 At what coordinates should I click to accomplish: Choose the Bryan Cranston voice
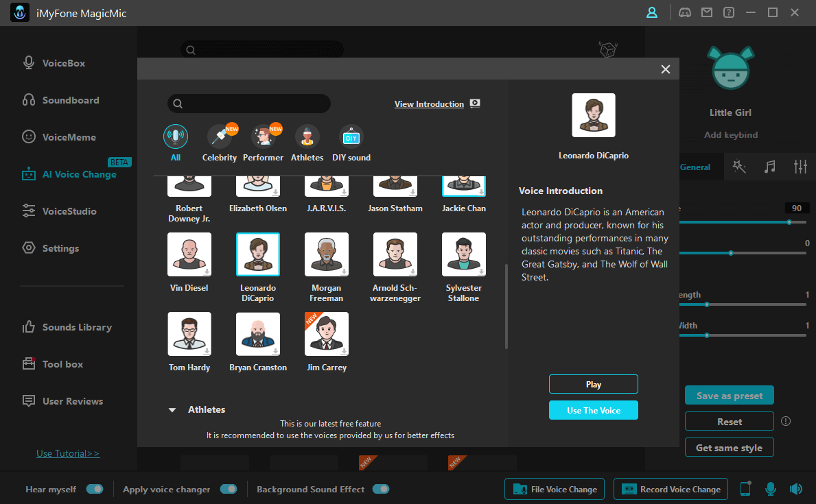(x=258, y=334)
